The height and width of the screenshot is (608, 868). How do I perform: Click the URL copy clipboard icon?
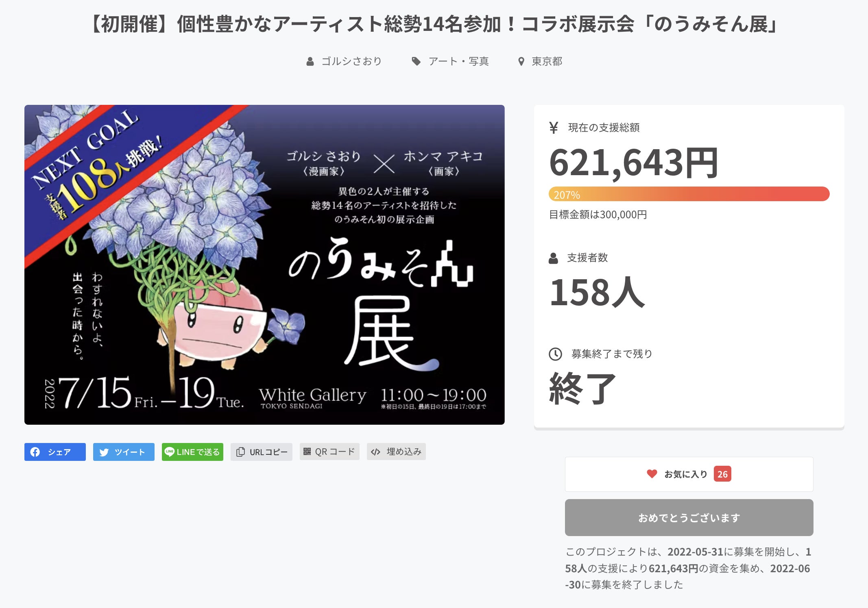coord(240,452)
